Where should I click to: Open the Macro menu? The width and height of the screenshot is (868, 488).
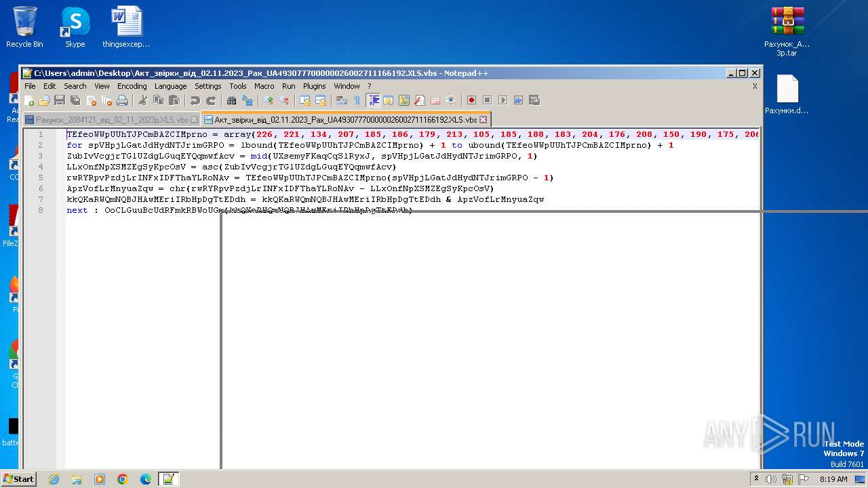tap(264, 86)
